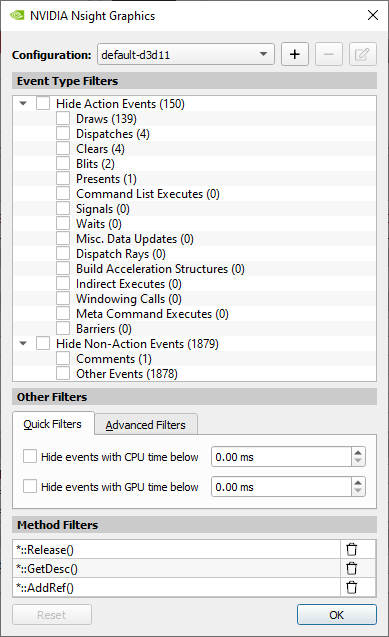Decrease the CPU time threshold value
The width and height of the screenshot is (389, 637).
pos(358,461)
